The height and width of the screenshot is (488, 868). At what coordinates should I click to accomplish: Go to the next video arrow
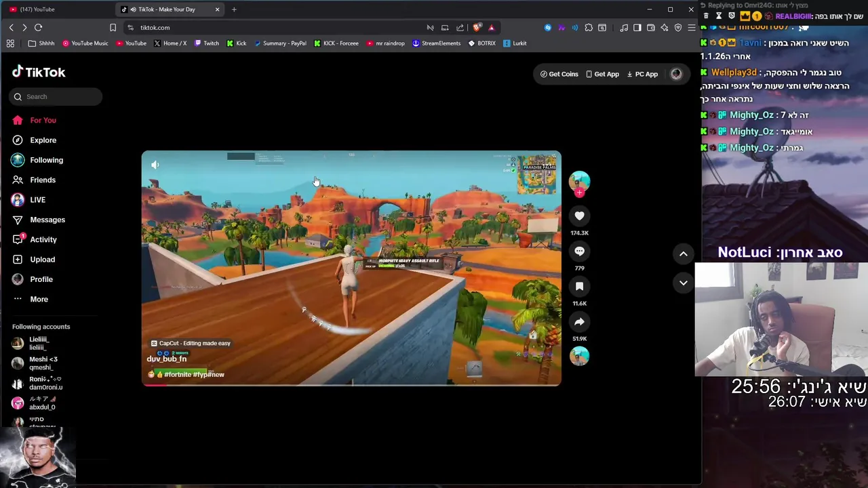tap(684, 283)
